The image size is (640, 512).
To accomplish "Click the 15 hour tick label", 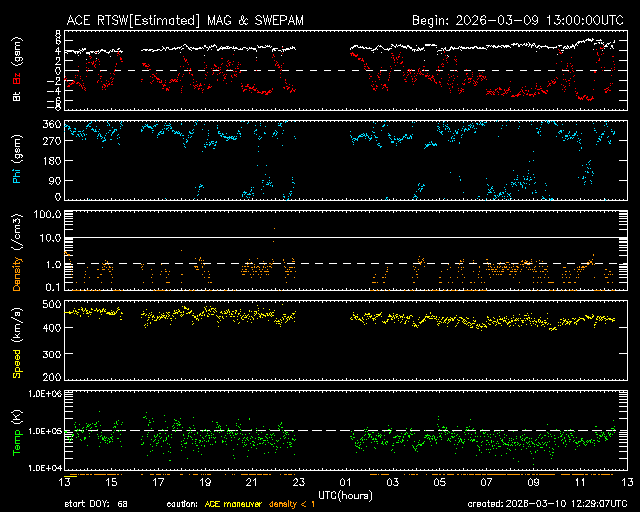I will [x=111, y=482].
